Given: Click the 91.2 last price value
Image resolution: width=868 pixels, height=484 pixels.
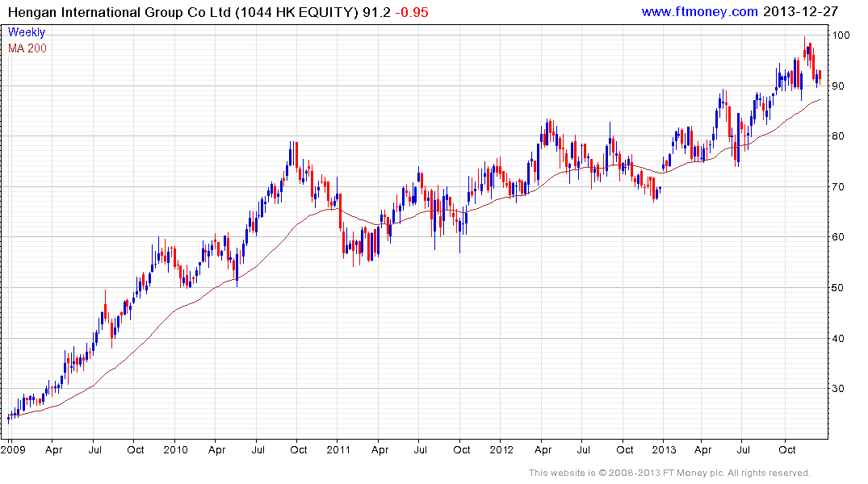Looking at the screenshot, I should 376,12.
